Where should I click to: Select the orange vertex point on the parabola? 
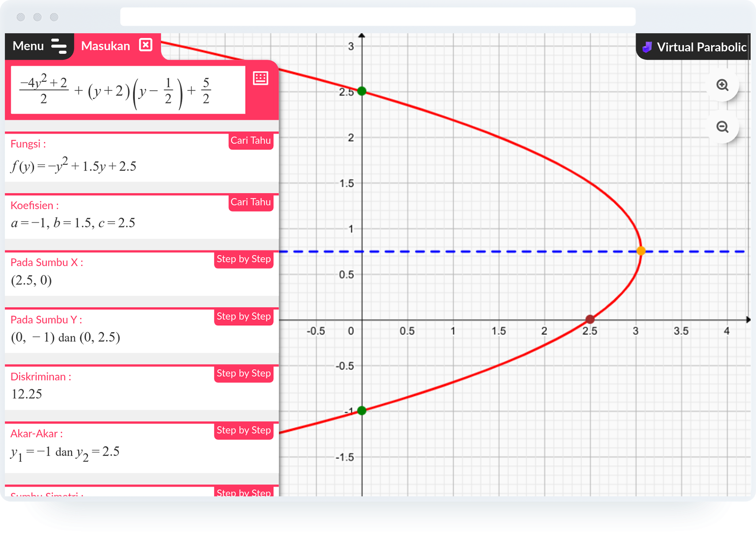click(x=641, y=251)
